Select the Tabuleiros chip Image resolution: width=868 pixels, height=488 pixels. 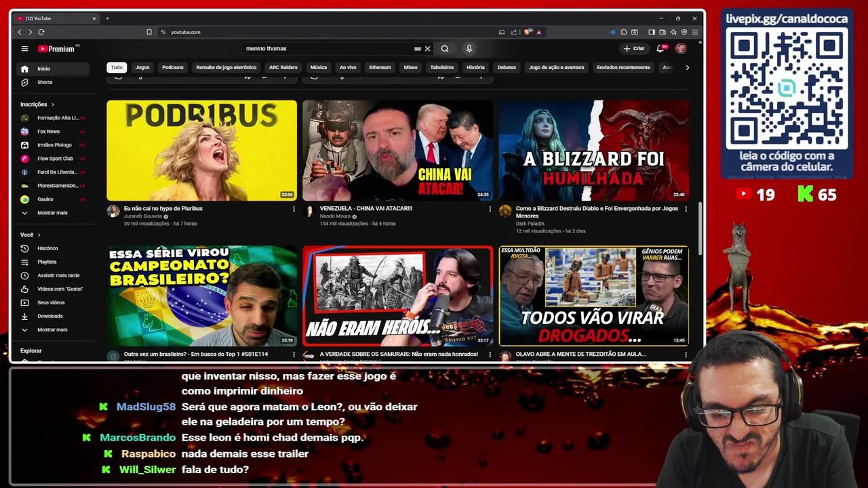442,67
